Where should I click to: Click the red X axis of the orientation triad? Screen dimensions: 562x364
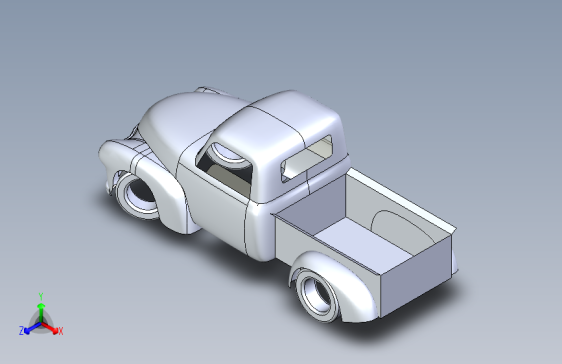52,329
